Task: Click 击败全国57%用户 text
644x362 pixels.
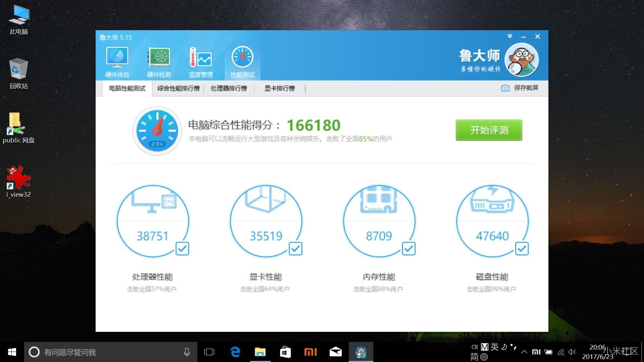Action: coord(152,289)
